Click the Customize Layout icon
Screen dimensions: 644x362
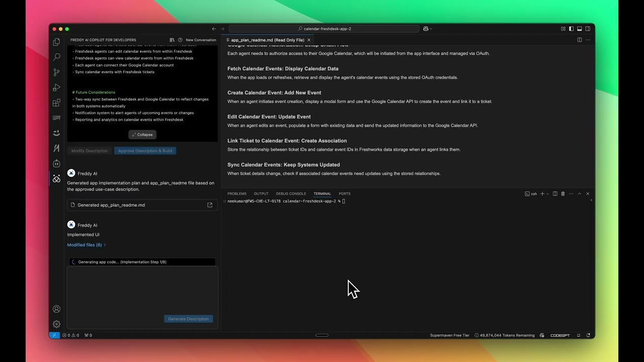pos(563,29)
